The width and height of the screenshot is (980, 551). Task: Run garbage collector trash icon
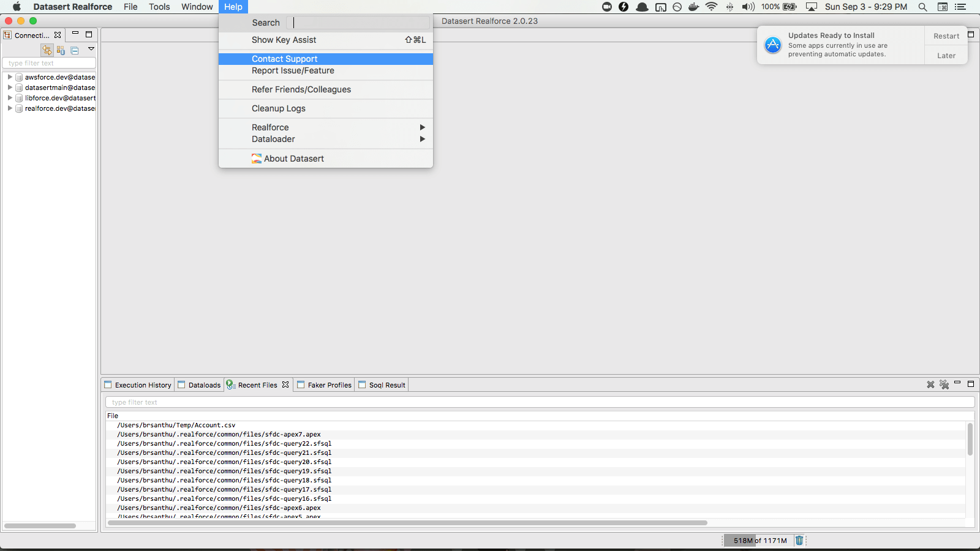click(799, 541)
